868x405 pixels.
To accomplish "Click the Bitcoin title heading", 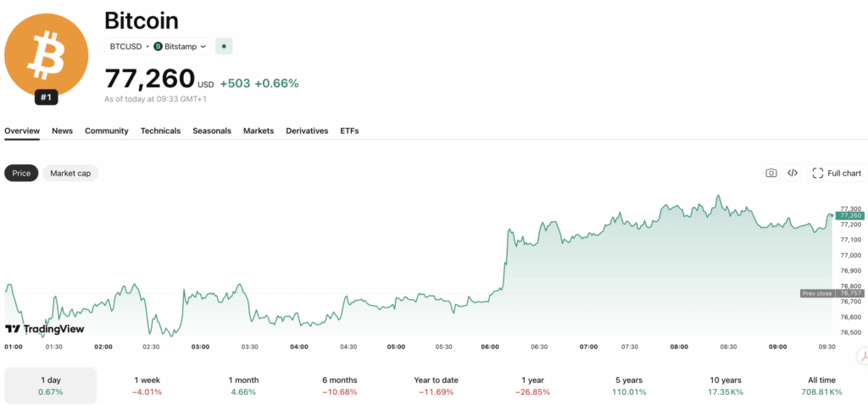I will 142,21.
